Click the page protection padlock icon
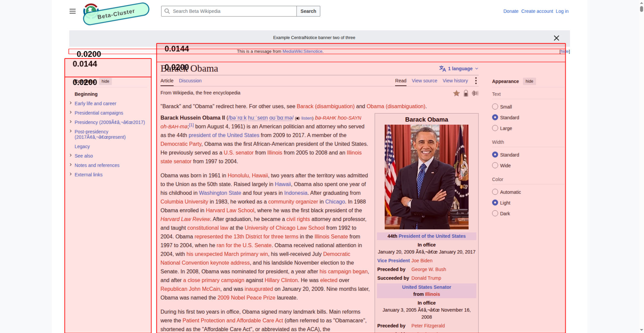The width and height of the screenshot is (644, 333). pos(466,93)
